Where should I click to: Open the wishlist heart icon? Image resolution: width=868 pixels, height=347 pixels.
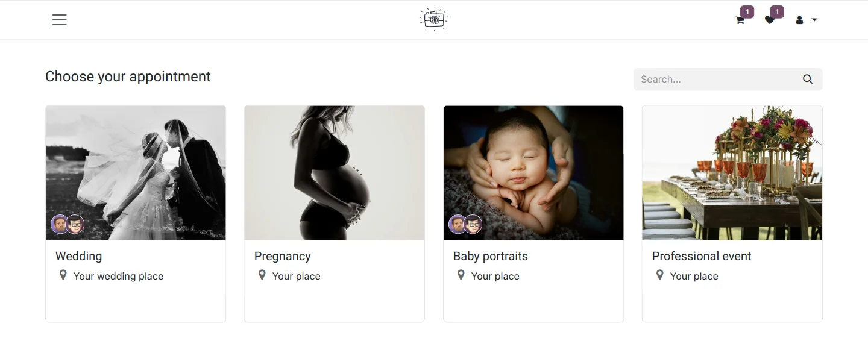[770, 20]
